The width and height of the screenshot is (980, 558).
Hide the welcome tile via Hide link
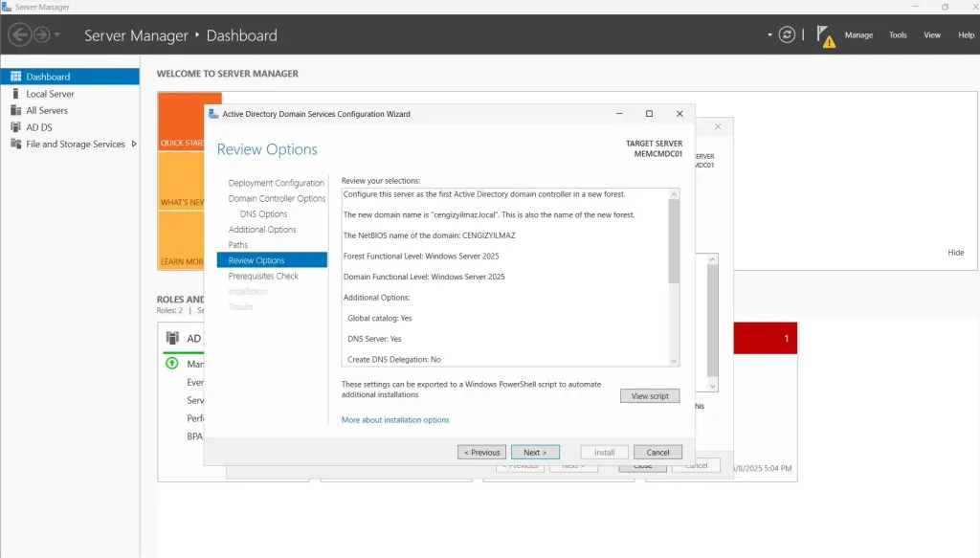coord(956,253)
